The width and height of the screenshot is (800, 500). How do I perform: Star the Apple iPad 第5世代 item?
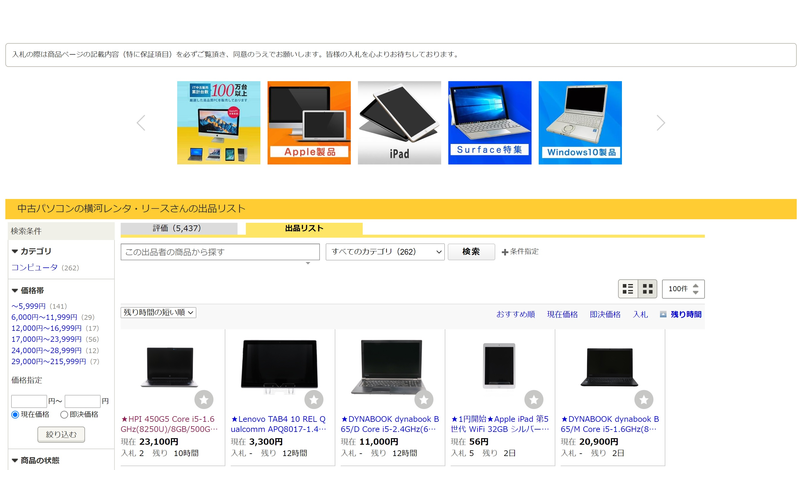tap(534, 399)
